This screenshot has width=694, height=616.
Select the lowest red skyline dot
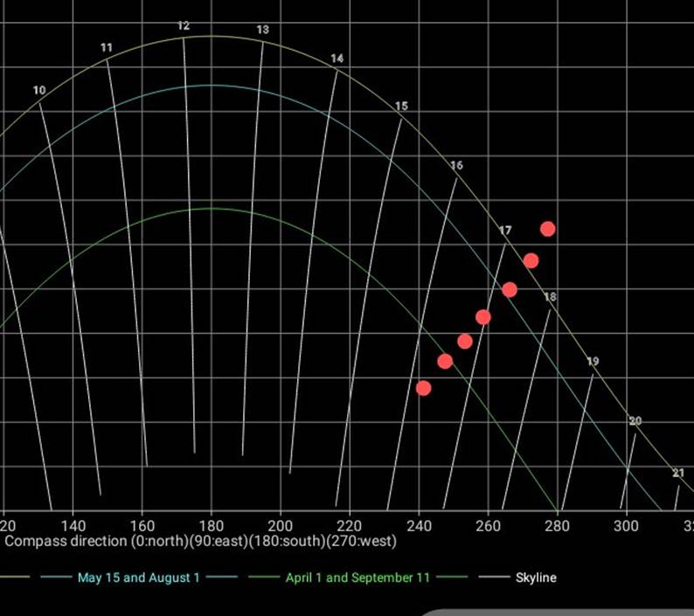click(424, 388)
